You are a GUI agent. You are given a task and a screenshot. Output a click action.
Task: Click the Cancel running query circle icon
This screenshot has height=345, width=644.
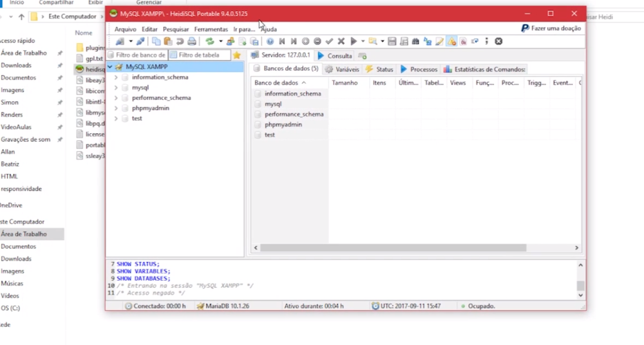point(498,41)
